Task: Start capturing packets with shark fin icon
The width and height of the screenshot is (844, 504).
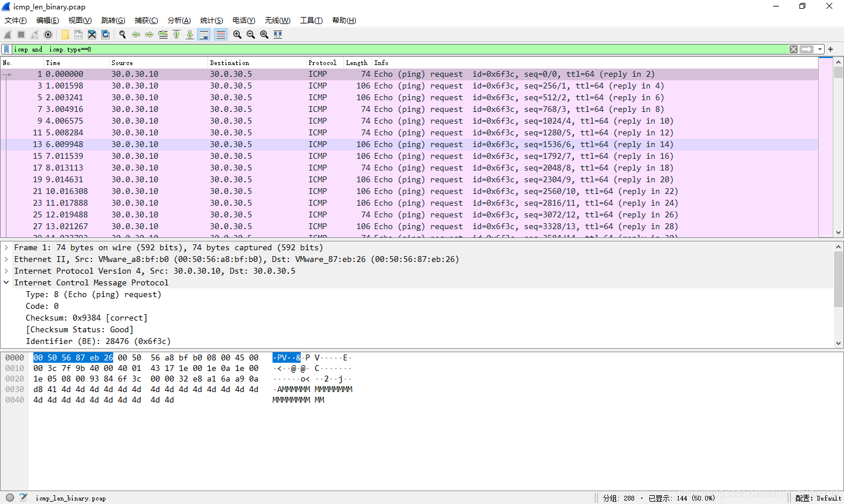Action: tap(8, 35)
